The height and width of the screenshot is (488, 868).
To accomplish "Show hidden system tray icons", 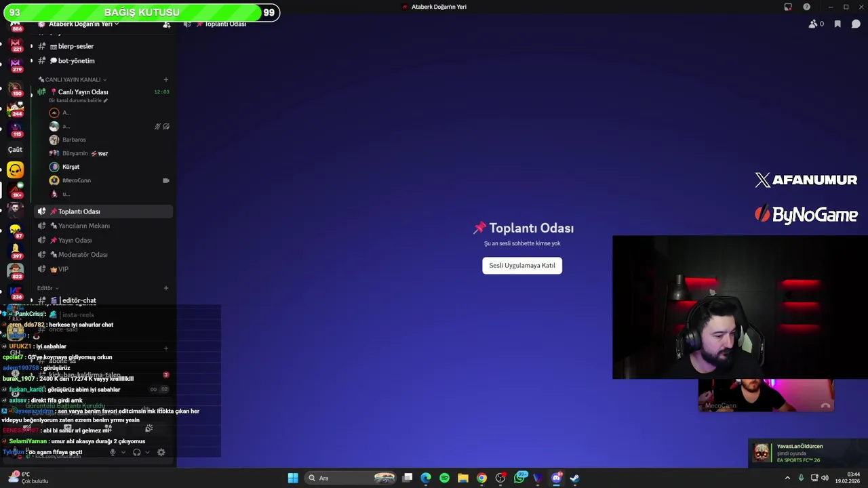I will [787, 478].
